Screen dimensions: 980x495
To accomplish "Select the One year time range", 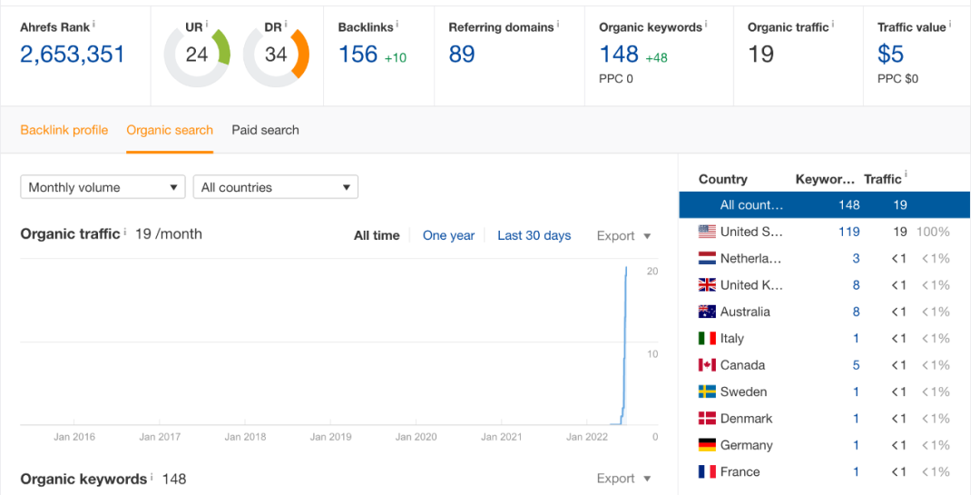I will (448, 236).
